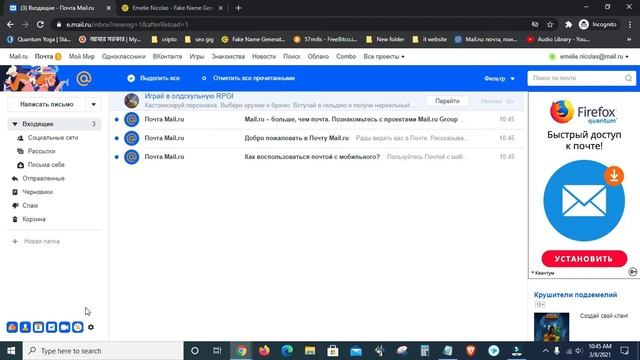Open dropdown arrow next to Написать письмо
The width and height of the screenshot is (640, 360).
point(93,104)
